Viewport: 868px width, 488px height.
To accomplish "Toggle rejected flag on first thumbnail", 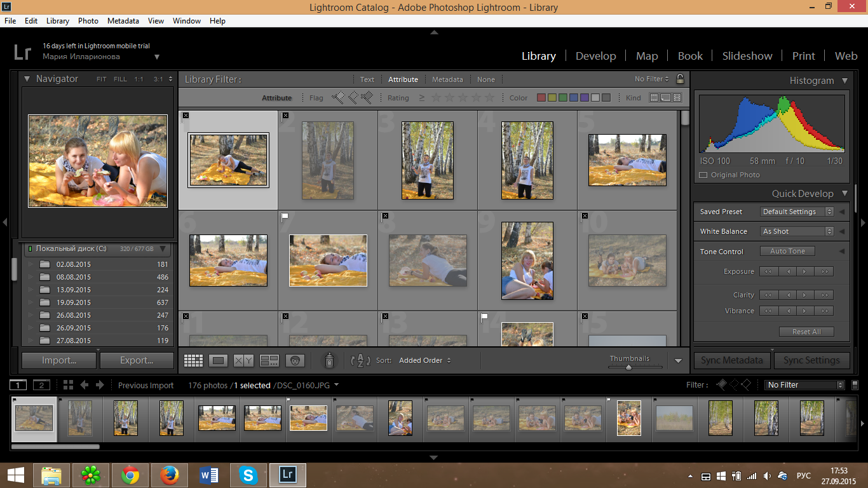I will pos(186,115).
